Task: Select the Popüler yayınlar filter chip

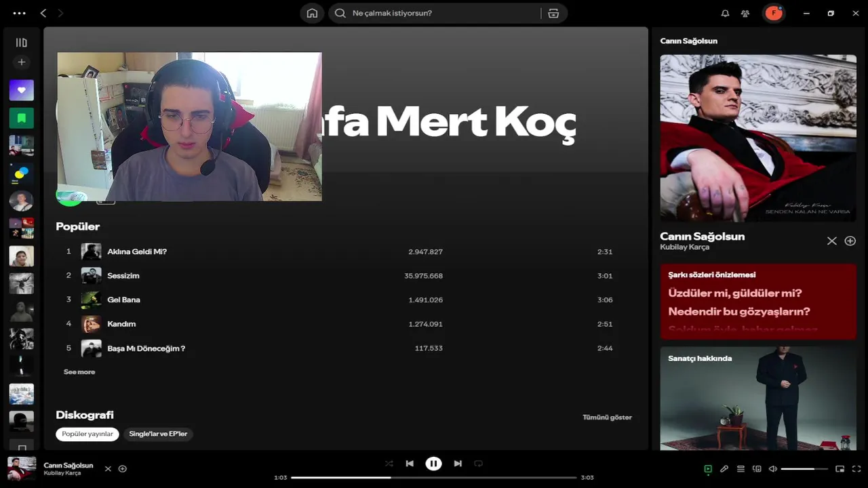Action: coord(87,434)
